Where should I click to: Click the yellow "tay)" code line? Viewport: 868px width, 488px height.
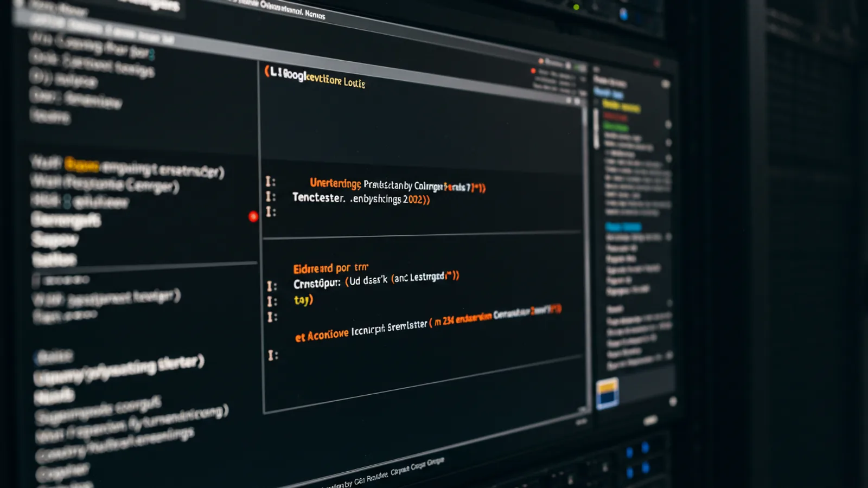pos(303,300)
